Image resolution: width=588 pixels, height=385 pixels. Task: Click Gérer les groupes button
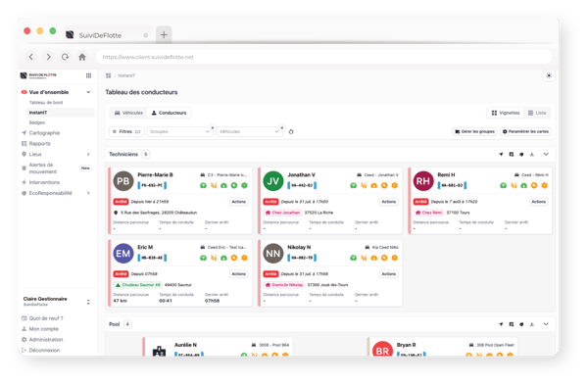474,131
